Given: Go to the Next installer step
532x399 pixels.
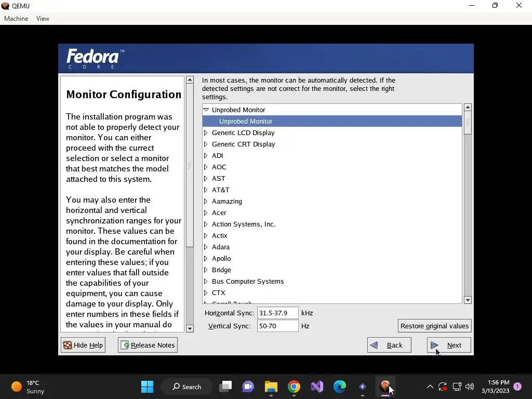Looking at the screenshot, I should (x=448, y=345).
